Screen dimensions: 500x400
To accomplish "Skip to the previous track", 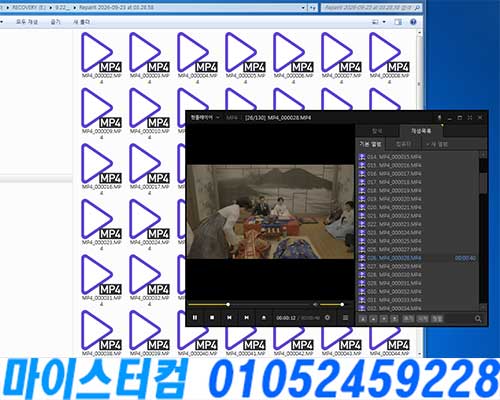I will (229, 318).
